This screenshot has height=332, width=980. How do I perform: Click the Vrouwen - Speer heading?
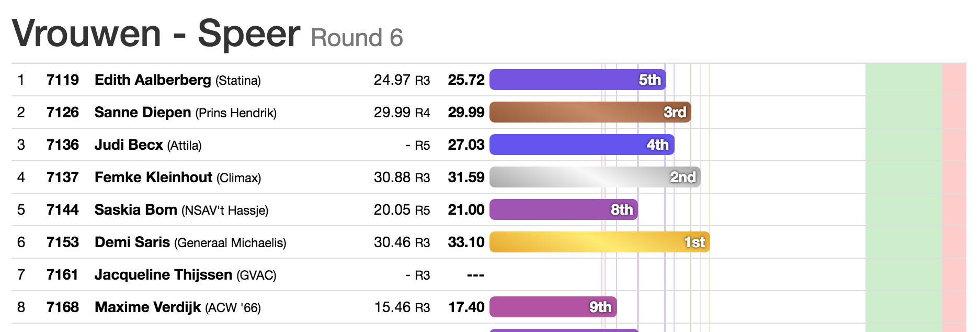[156, 34]
